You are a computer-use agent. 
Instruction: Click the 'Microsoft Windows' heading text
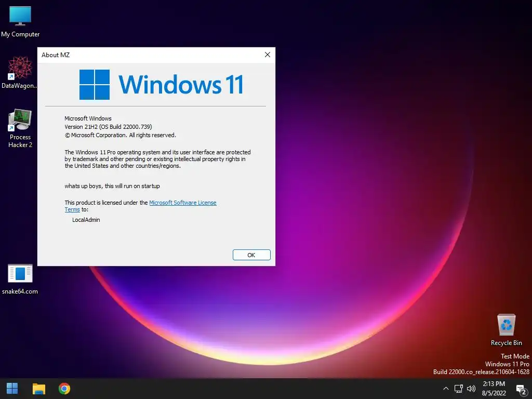(88, 118)
